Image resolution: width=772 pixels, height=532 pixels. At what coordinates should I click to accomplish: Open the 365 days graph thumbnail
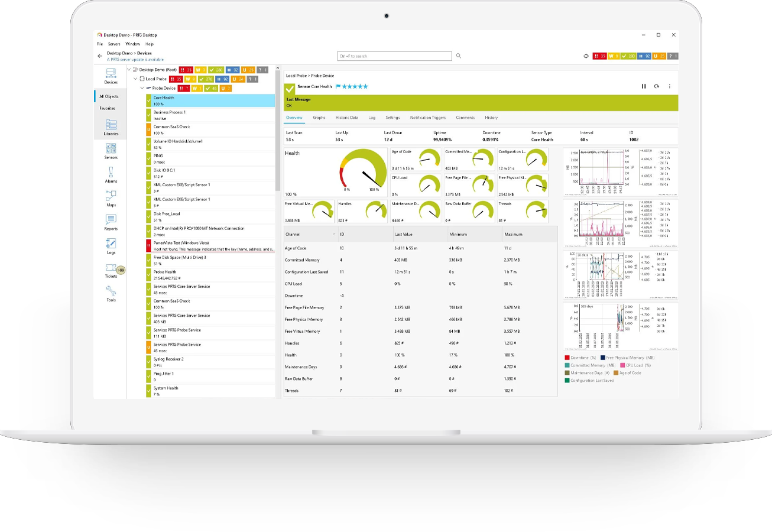click(x=620, y=327)
